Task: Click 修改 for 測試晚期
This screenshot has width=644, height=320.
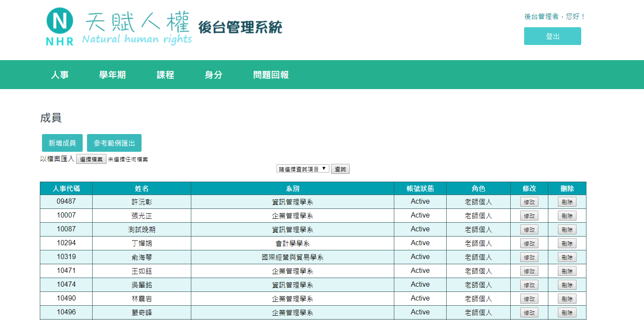Action: click(529, 230)
